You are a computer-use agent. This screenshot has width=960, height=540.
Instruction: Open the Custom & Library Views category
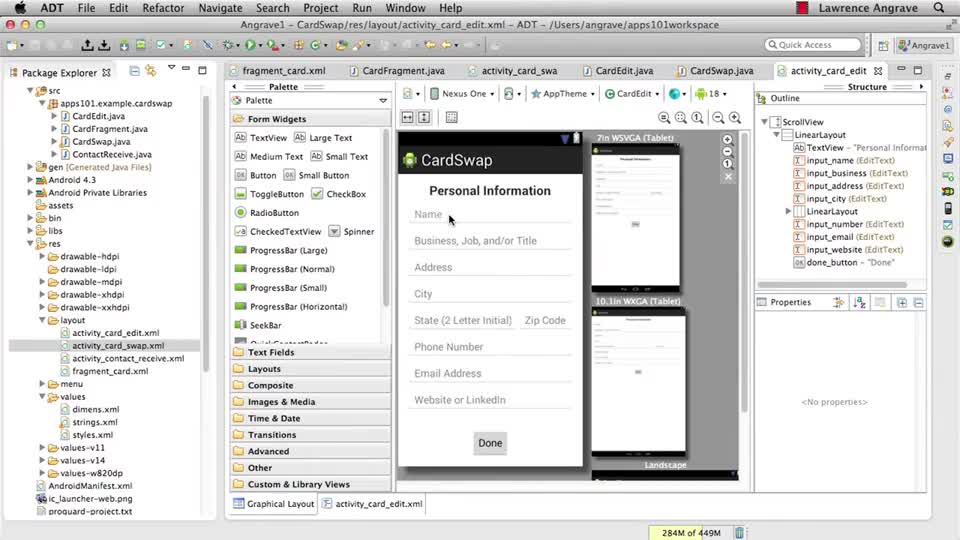click(311, 484)
